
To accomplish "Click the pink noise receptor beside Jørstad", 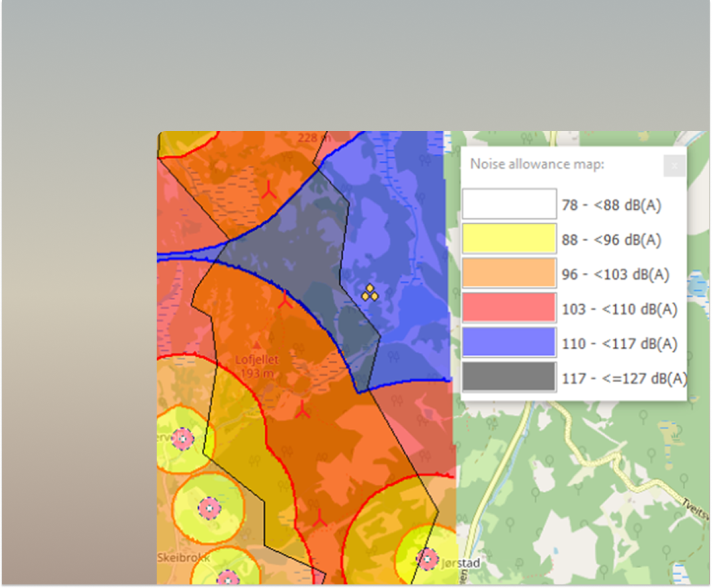I will click(x=427, y=559).
